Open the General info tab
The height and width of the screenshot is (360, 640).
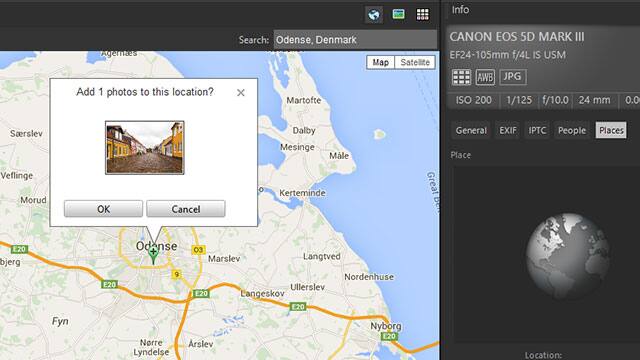[x=471, y=130]
